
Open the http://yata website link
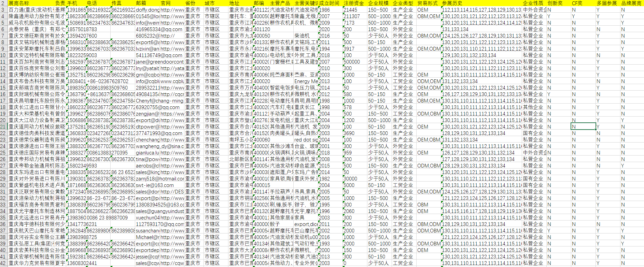tap(172, 68)
